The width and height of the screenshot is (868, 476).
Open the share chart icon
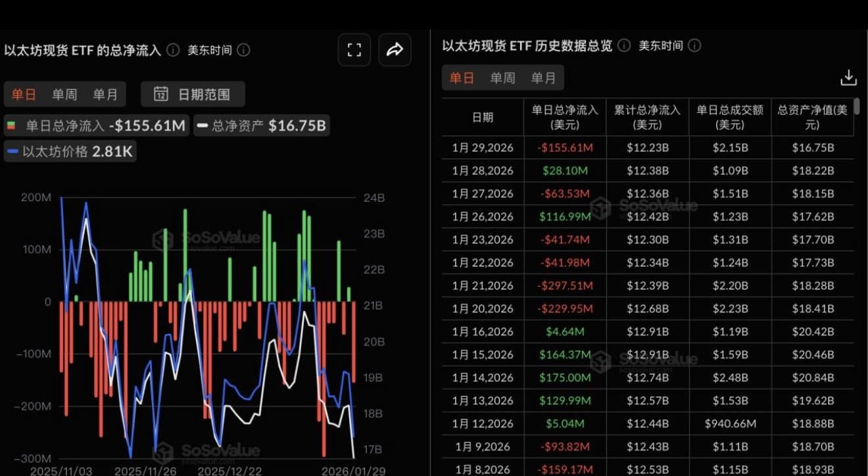click(x=395, y=49)
